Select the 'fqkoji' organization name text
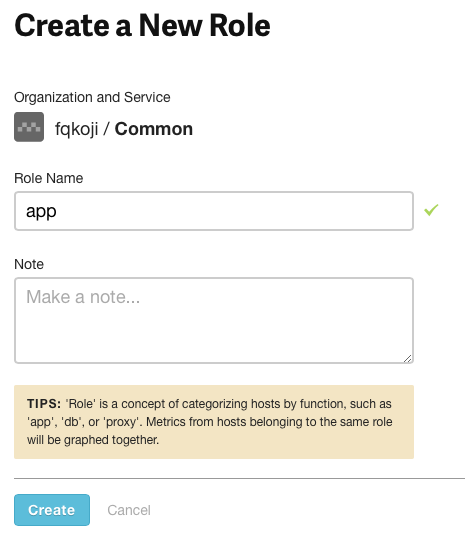This screenshot has width=465, height=538. click(77, 129)
